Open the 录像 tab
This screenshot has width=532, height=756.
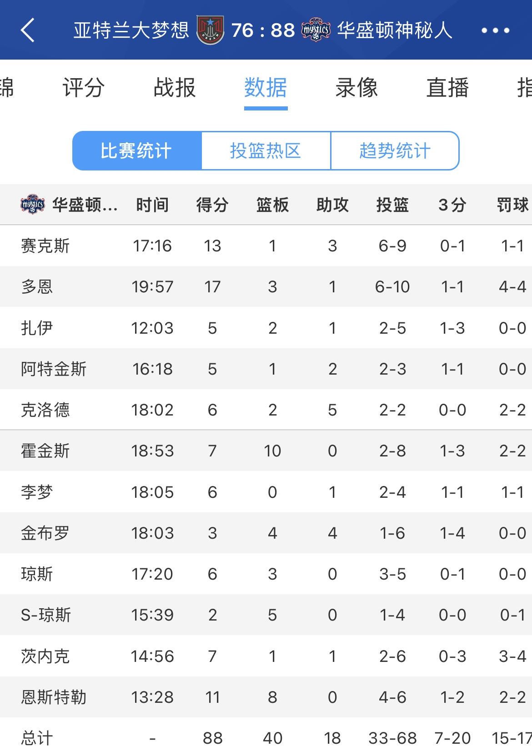point(356,87)
